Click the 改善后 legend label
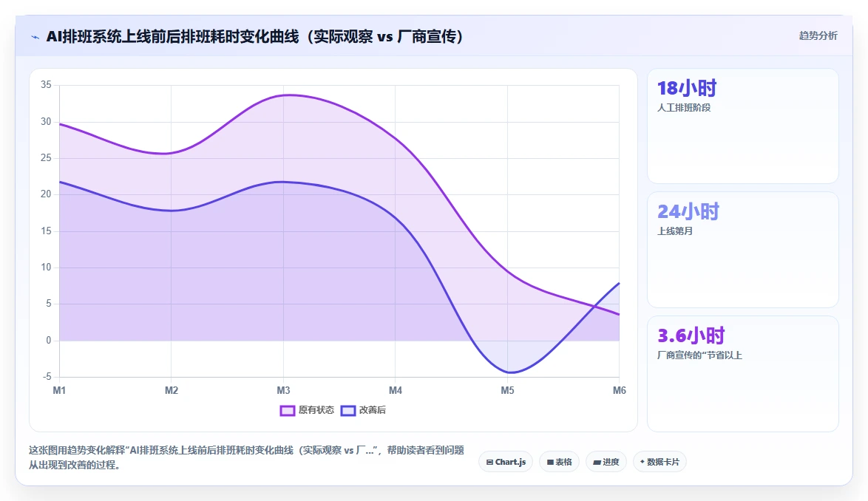This screenshot has height=501, width=868. 373,410
